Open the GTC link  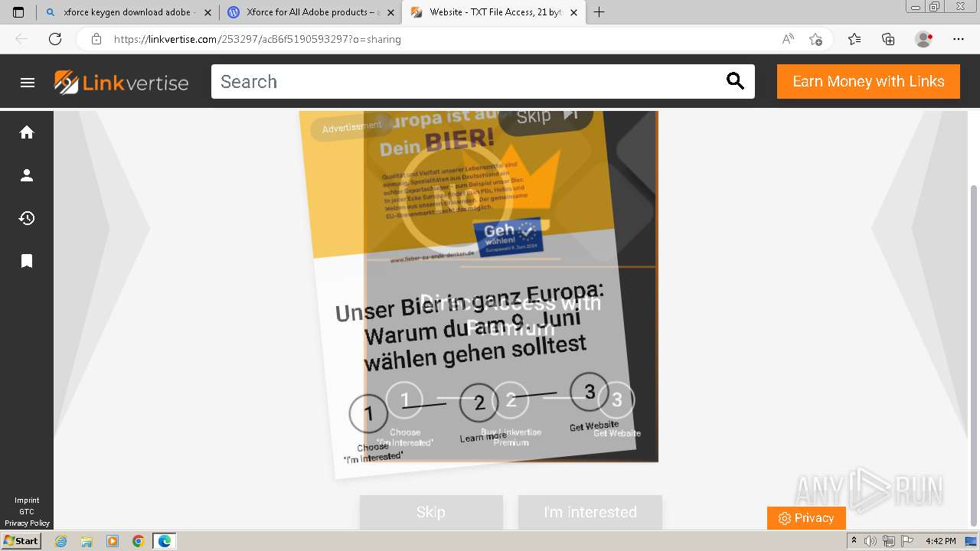(27, 512)
